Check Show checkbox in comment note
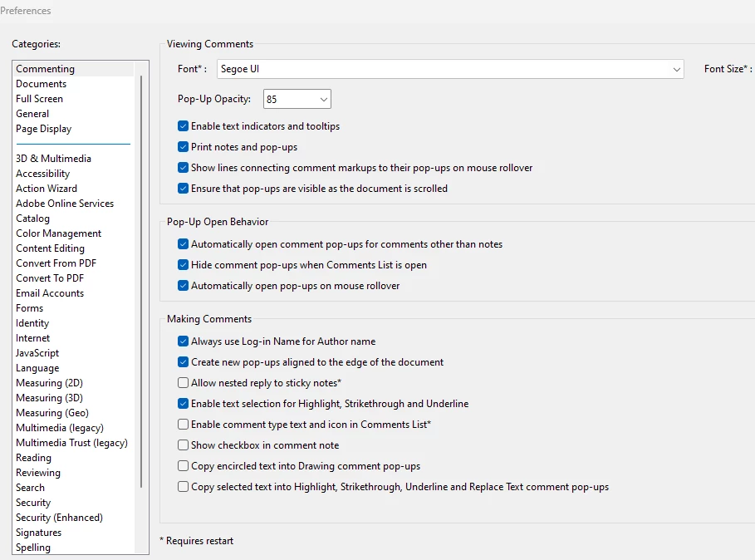This screenshot has width=755, height=560. (x=183, y=445)
